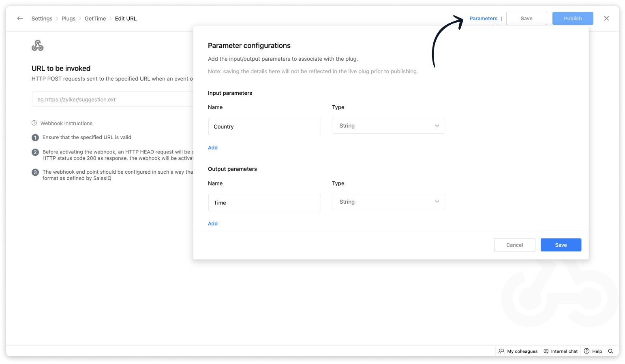Go to GetTime in the breadcrumb
This screenshot has height=364, width=625.
point(95,19)
